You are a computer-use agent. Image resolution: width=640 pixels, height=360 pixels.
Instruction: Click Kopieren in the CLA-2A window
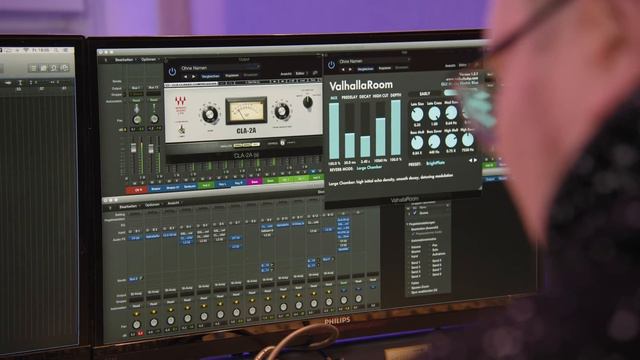tap(232, 76)
